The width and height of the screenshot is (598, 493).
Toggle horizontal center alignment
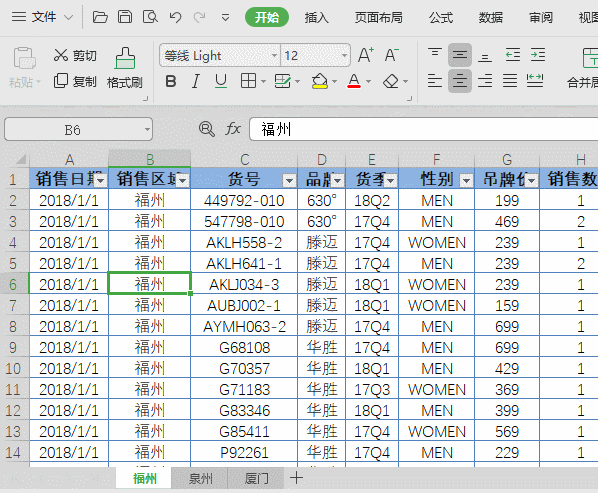click(x=460, y=81)
